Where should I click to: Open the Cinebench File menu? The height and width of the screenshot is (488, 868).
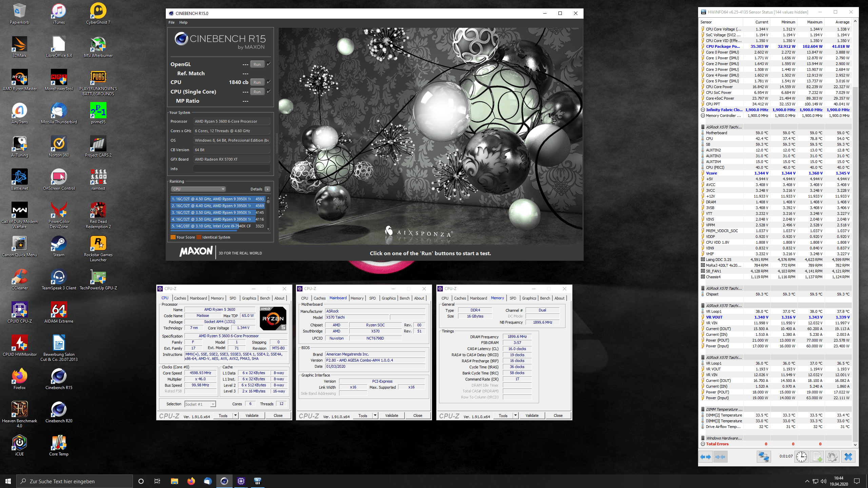[x=172, y=22]
